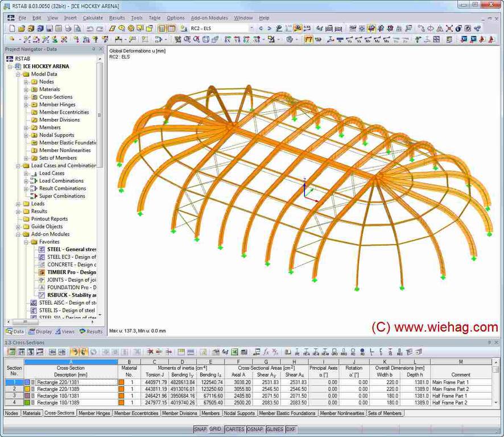This screenshot has height=437, width=504.
Task: Click the function fx icon in table toolbar
Action: pos(266,352)
